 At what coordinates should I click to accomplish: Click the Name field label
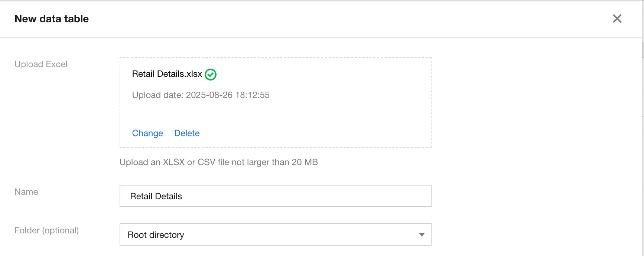point(26,192)
